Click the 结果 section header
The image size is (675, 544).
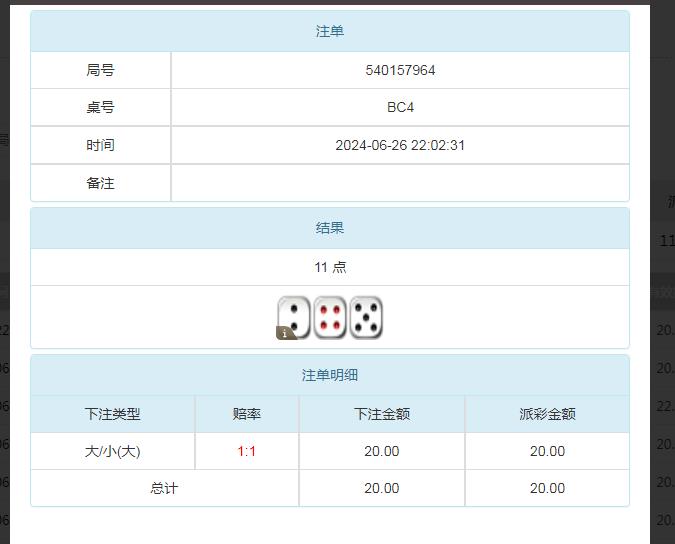[x=330, y=228]
